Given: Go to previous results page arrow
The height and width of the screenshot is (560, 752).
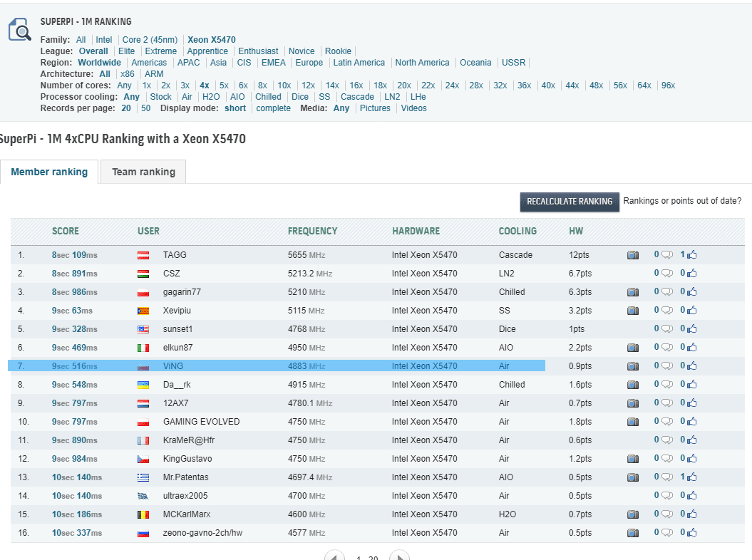Looking at the screenshot, I should pyautogui.click(x=335, y=556).
